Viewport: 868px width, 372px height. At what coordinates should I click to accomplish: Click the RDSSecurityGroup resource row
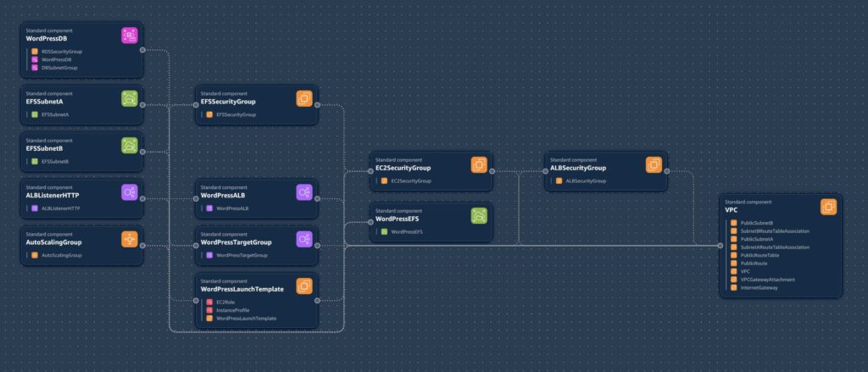(57, 52)
